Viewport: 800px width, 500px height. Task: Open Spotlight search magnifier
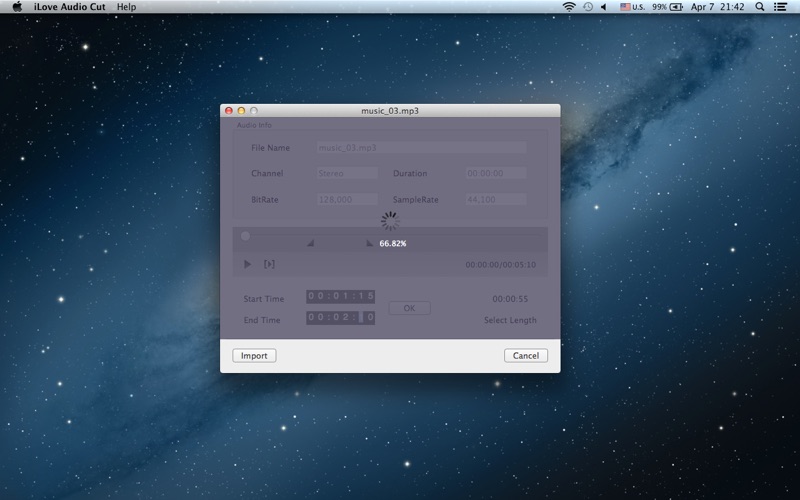(759, 7)
